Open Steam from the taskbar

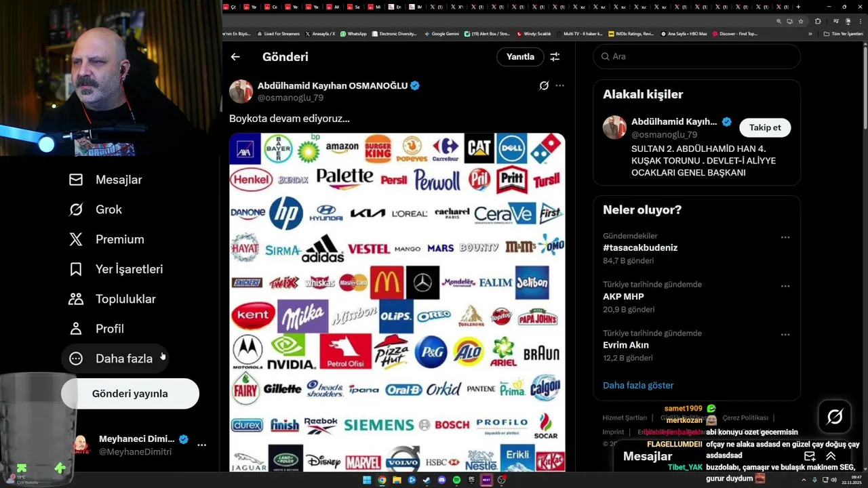pos(427,480)
